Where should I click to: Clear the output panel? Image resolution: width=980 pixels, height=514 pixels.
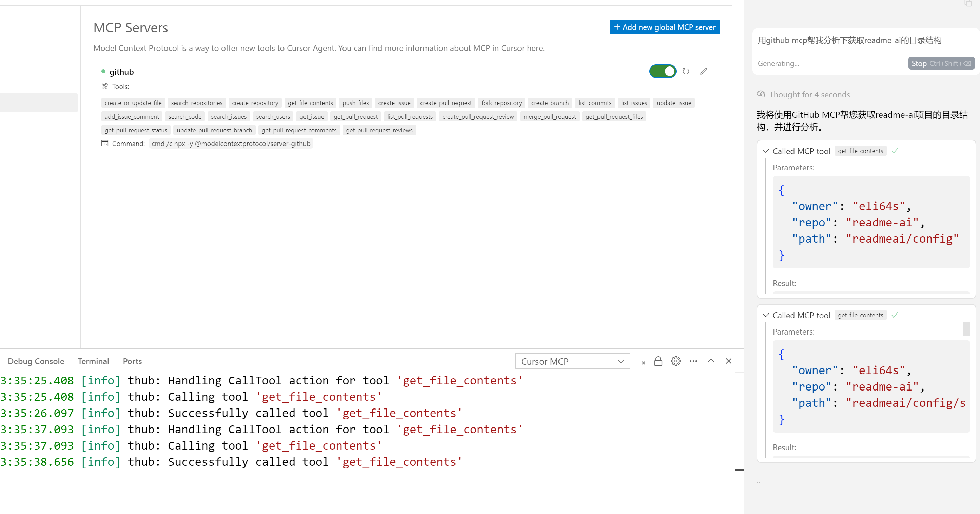point(640,361)
